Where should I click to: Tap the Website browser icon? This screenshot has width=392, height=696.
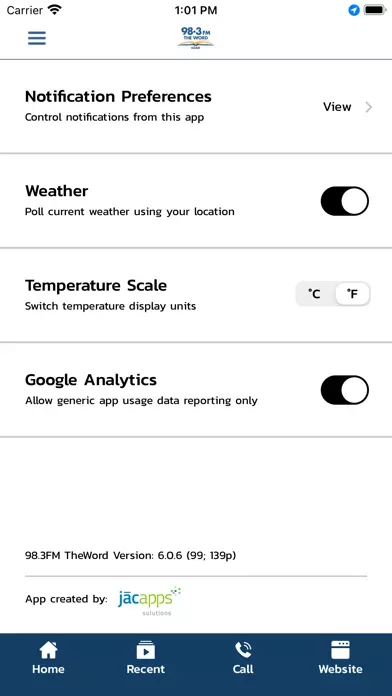tap(341, 650)
